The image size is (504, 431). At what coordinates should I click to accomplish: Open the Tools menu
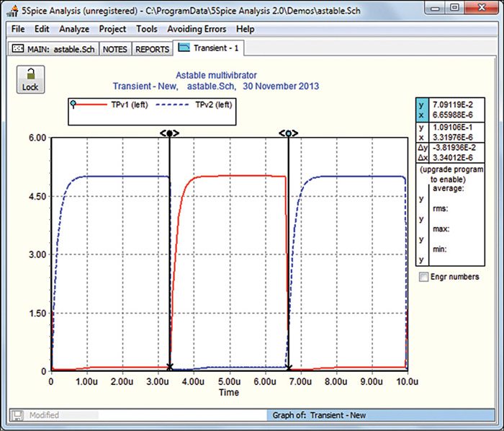coord(146,29)
